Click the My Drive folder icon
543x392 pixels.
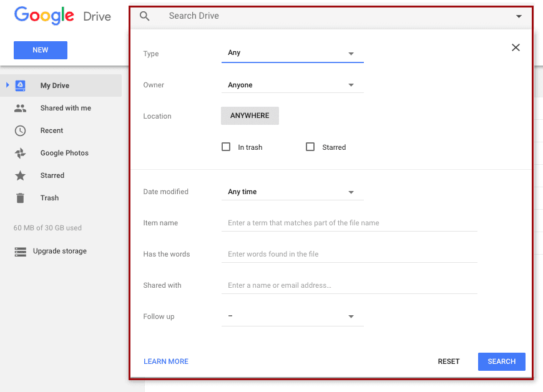click(20, 86)
